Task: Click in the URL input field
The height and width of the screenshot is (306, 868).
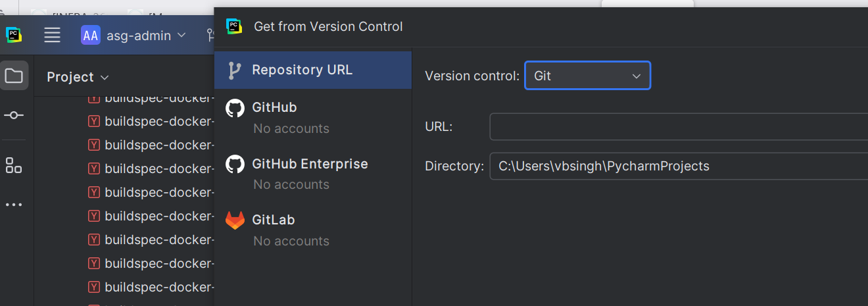Action: 677,127
